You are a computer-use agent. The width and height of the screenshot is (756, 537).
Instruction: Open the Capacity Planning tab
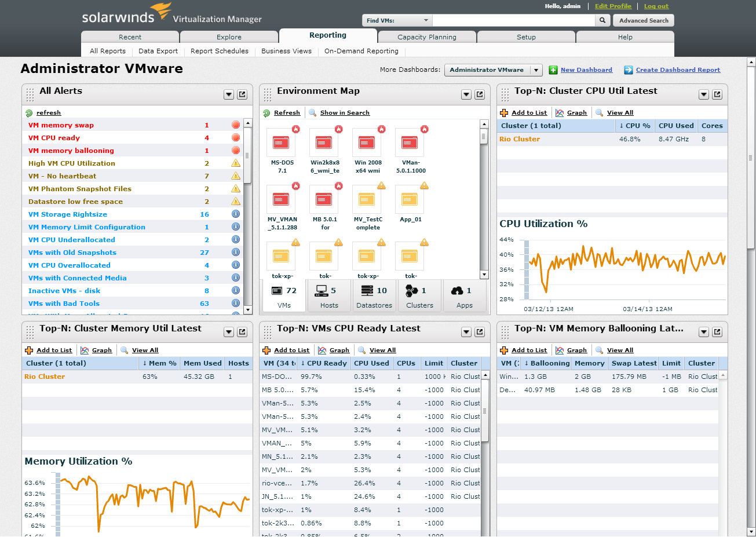coord(427,37)
